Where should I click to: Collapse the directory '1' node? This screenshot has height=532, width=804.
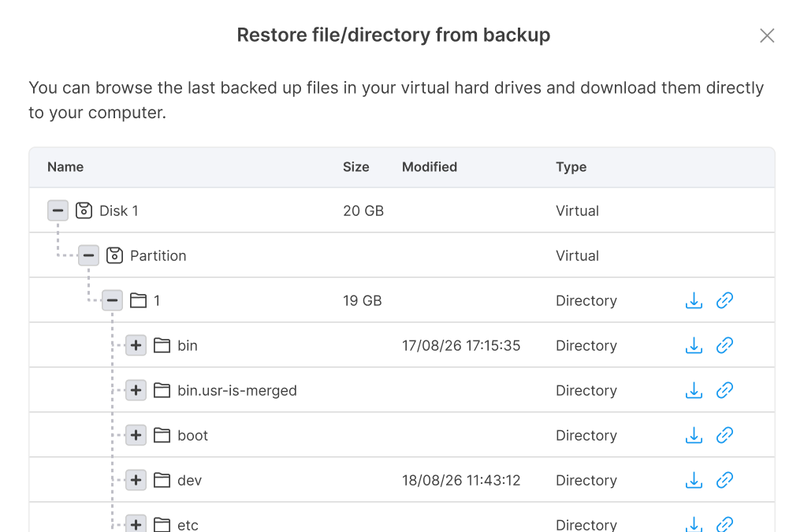coord(112,300)
